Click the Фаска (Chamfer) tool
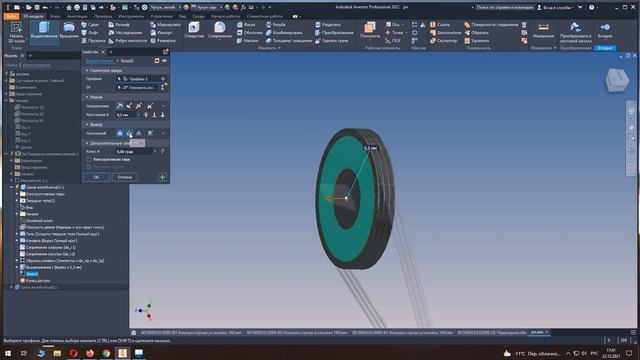Viewport: 640px width, 360px height. 246,24
